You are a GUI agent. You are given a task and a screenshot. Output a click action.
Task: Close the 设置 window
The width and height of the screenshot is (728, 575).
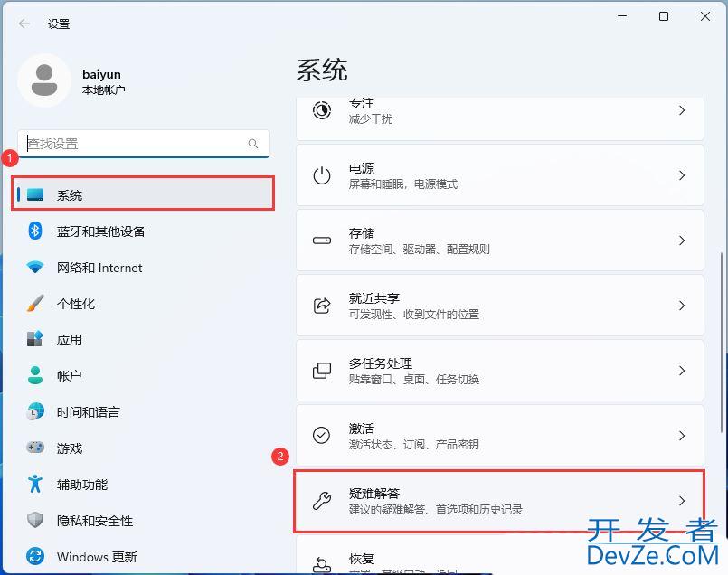click(x=704, y=16)
